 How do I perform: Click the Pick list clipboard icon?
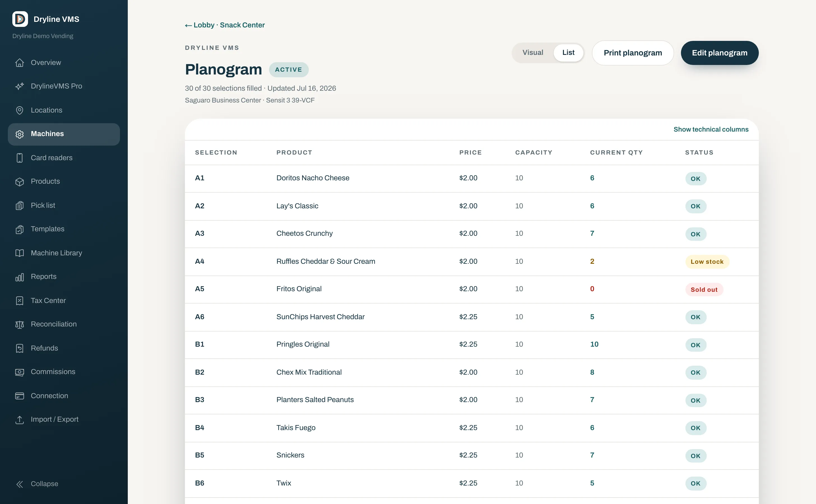pyautogui.click(x=20, y=206)
